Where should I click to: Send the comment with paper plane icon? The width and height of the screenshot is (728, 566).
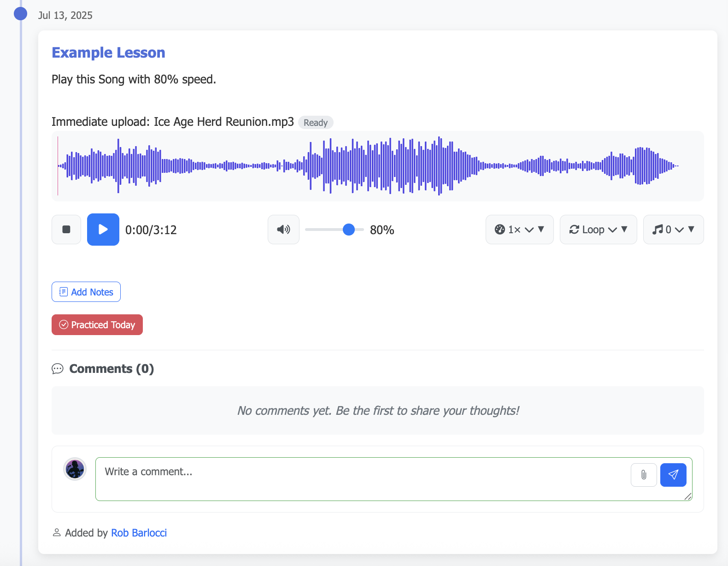(673, 475)
